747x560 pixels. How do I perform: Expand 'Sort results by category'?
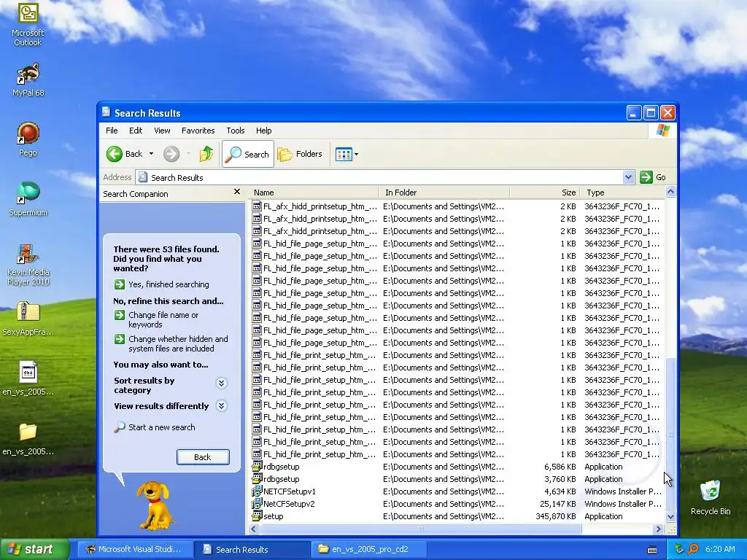(x=221, y=384)
